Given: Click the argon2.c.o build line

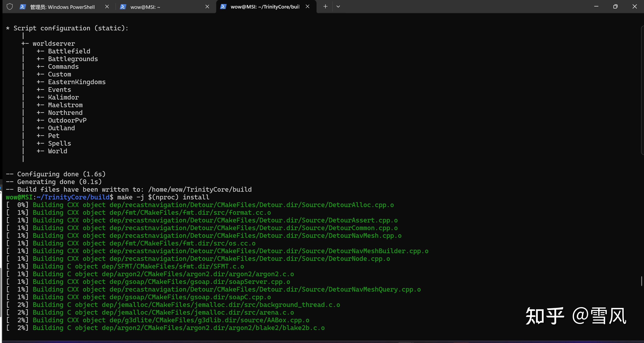Looking at the screenshot, I should (150, 274).
